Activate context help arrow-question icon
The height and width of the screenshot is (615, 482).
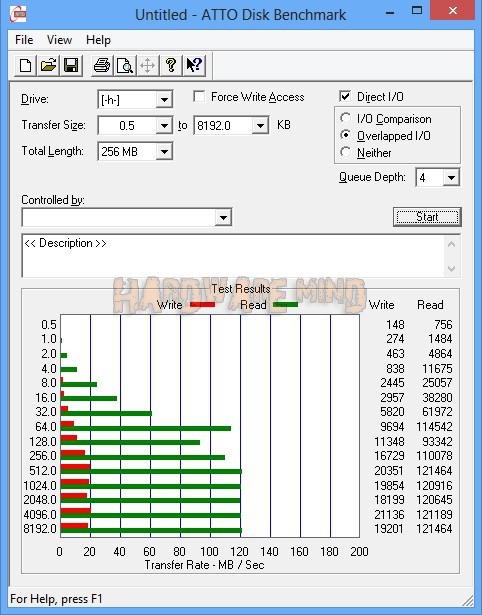[194, 65]
